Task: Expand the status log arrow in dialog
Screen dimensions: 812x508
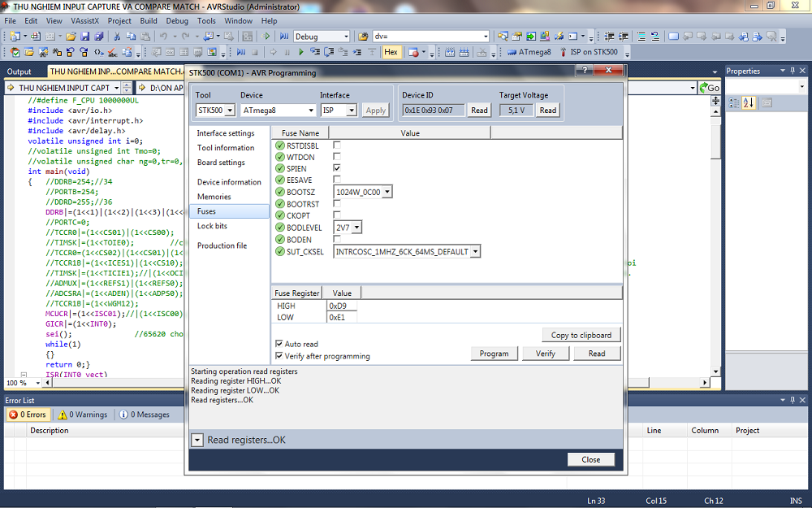Action: [x=197, y=440]
